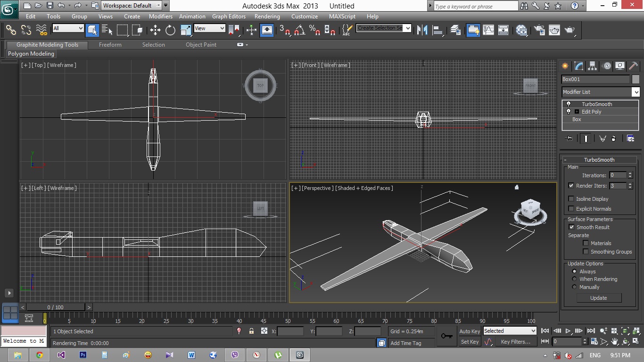Toggle Percent Snap
The image size is (644, 362).
314,30
